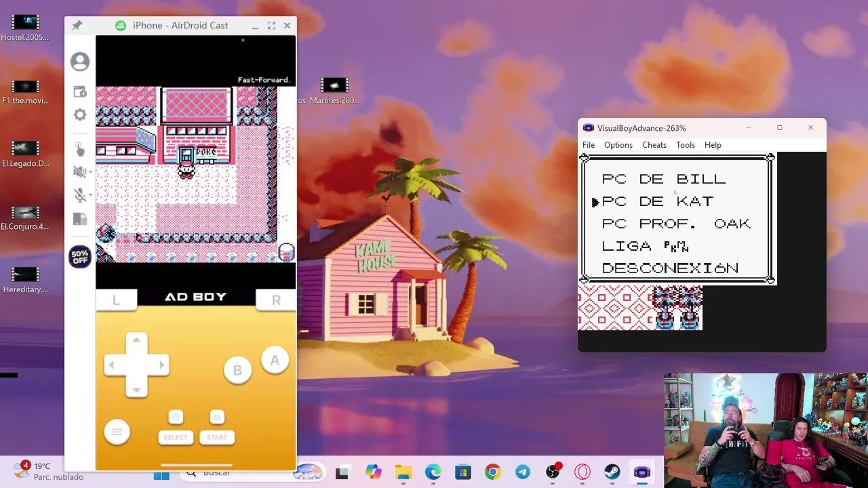The height and width of the screenshot is (488, 868).
Task: Open the F1.the.movi video file on desktop
Action: click(x=26, y=91)
